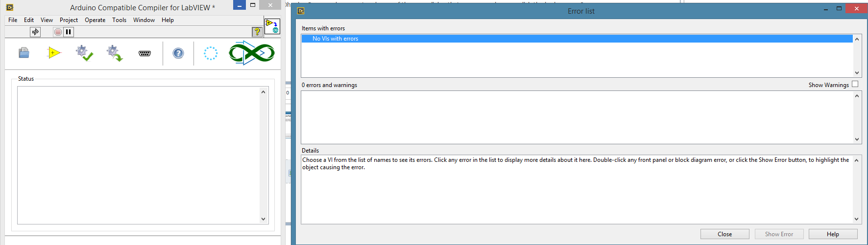Open the serial port connector icon

click(x=145, y=53)
